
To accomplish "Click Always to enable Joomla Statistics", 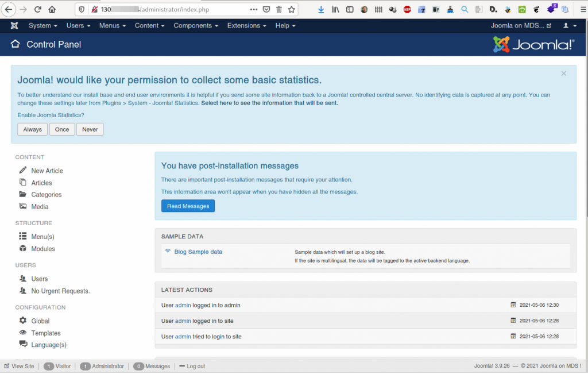I will 32,129.
